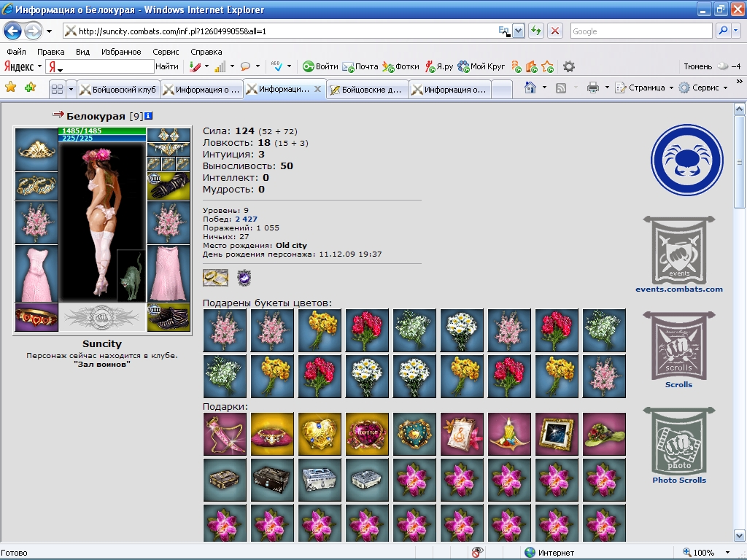Screen dimensions: 747x560
Task: Open the Quick Tabs grid view
Action: click(x=57, y=89)
